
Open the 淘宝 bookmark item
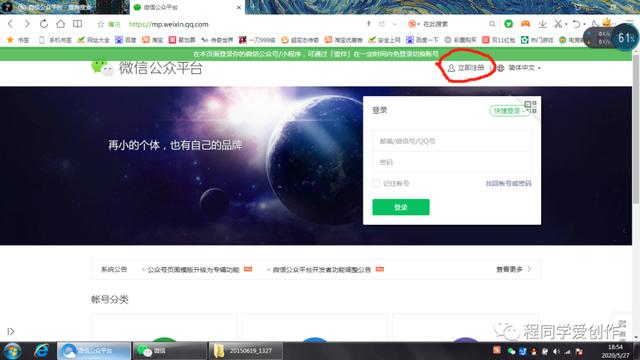point(153,40)
